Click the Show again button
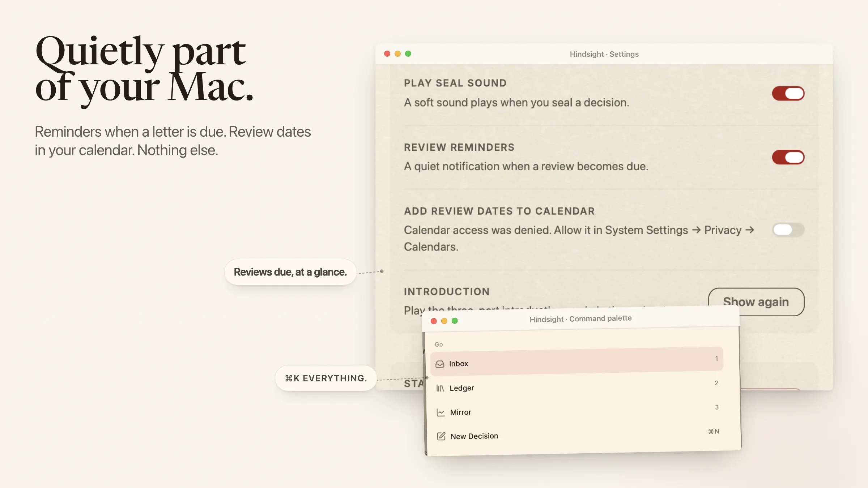868x488 pixels. tap(756, 302)
